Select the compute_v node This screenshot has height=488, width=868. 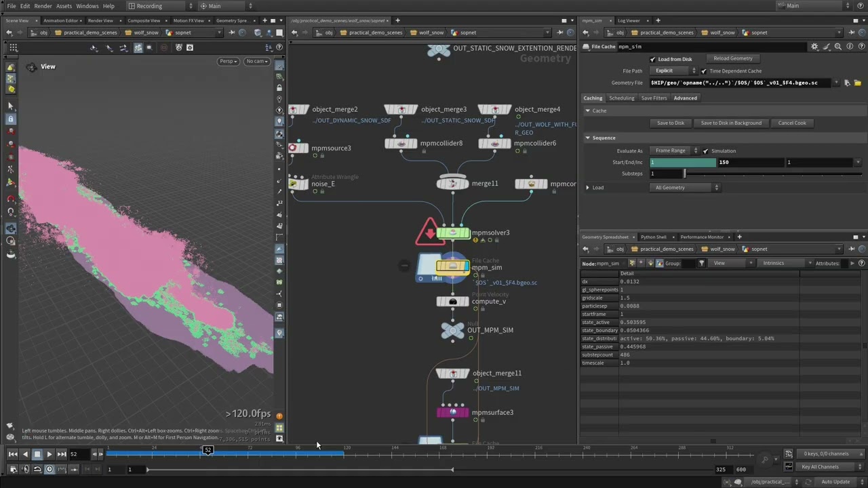click(x=453, y=302)
